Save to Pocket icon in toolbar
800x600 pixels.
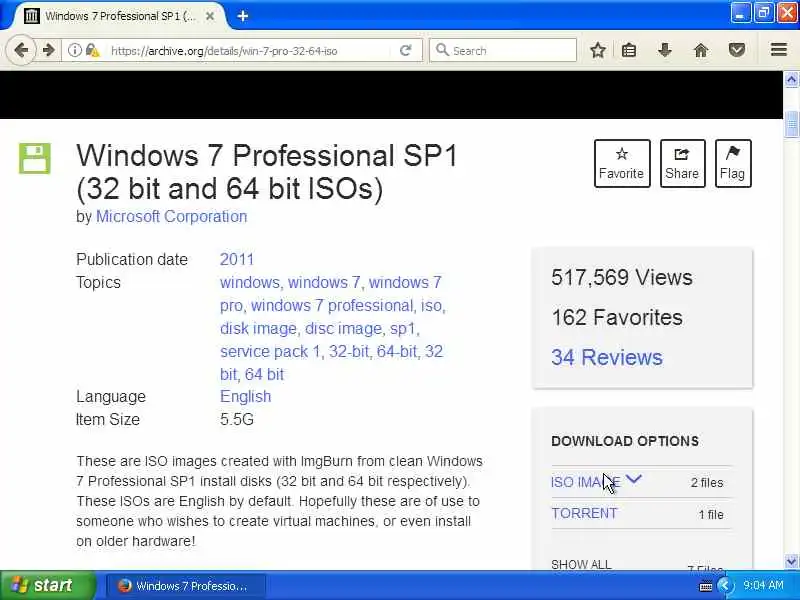(x=736, y=51)
